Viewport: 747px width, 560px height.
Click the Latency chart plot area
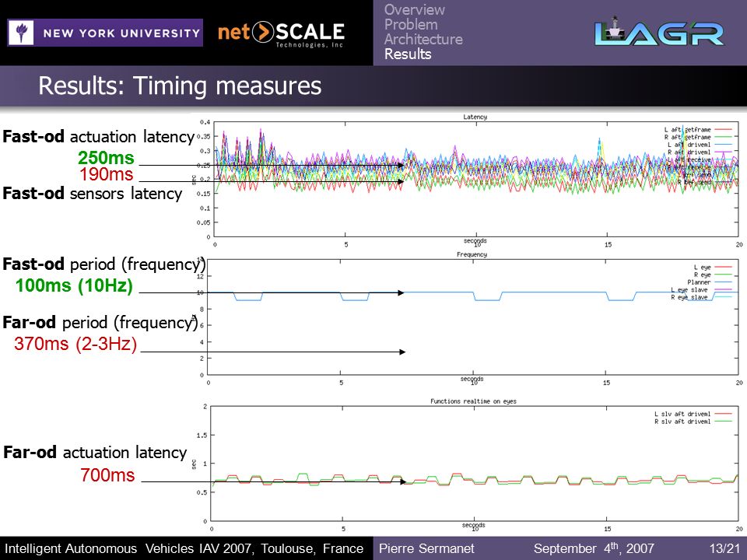476,180
